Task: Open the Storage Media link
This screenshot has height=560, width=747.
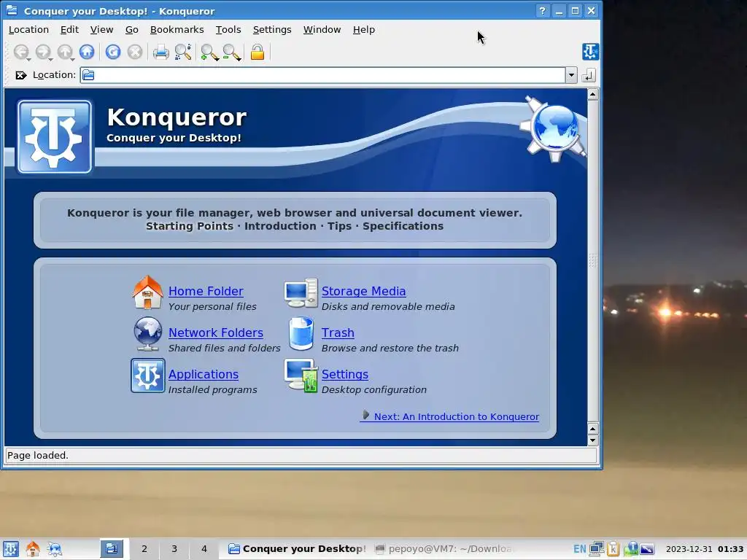Action: tap(363, 291)
